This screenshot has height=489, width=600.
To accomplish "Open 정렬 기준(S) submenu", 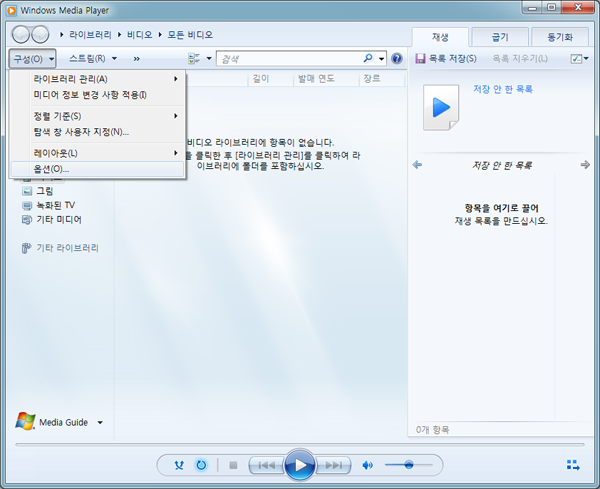I will (x=98, y=116).
